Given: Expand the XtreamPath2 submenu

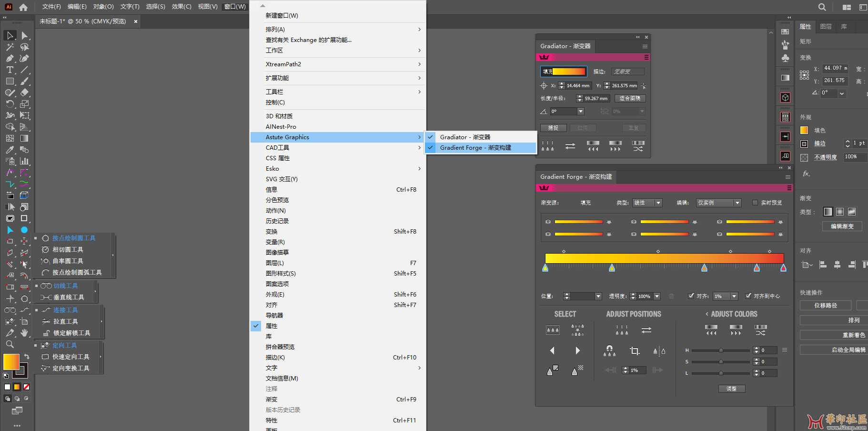Looking at the screenshot, I should (x=338, y=64).
